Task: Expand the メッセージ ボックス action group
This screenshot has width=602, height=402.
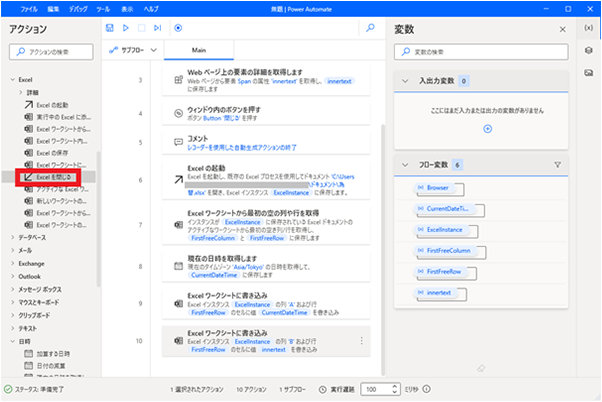Action: pyautogui.click(x=13, y=289)
